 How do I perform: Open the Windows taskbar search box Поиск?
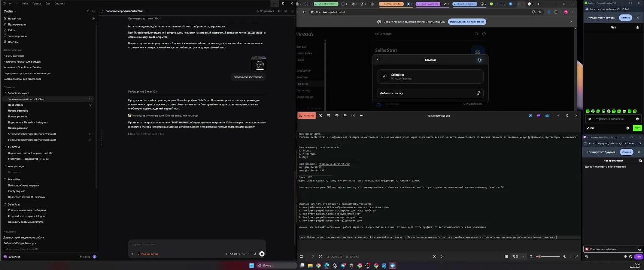point(277,265)
